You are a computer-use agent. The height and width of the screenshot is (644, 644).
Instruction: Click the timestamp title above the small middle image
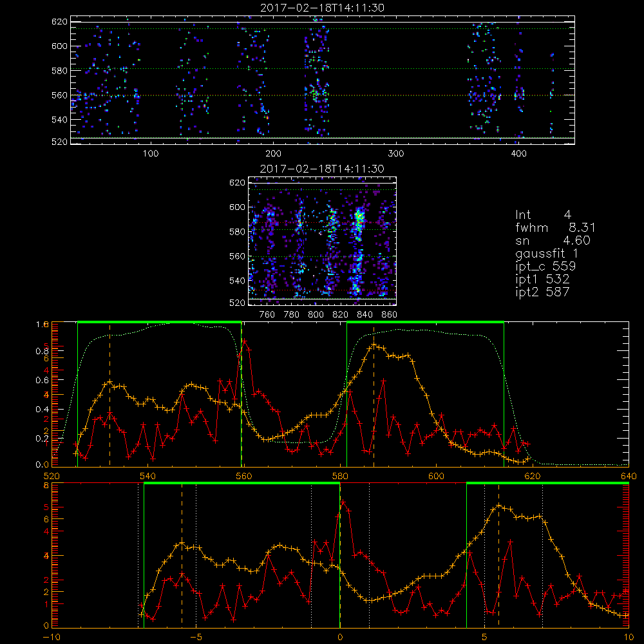pyautogui.click(x=323, y=169)
